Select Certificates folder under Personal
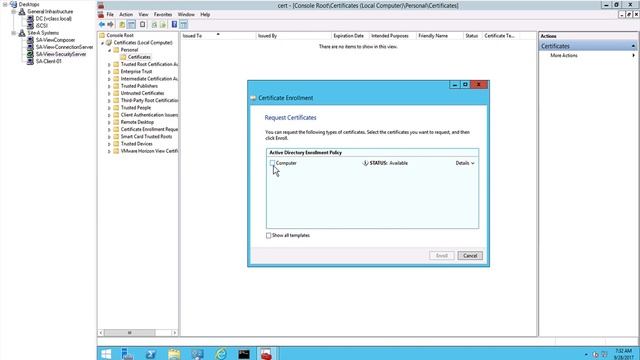This screenshot has width=640, height=360. click(x=139, y=57)
